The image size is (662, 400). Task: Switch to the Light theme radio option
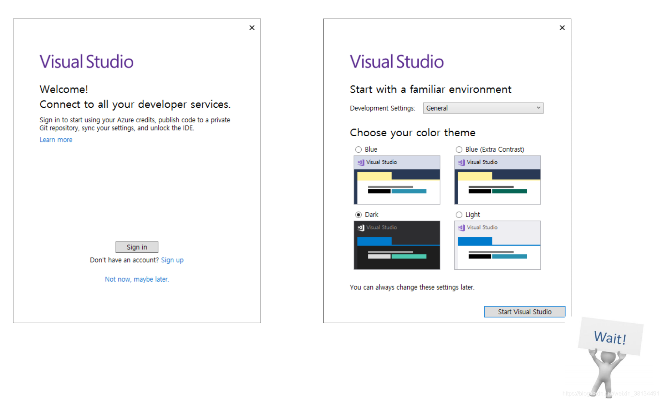point(459,215)
